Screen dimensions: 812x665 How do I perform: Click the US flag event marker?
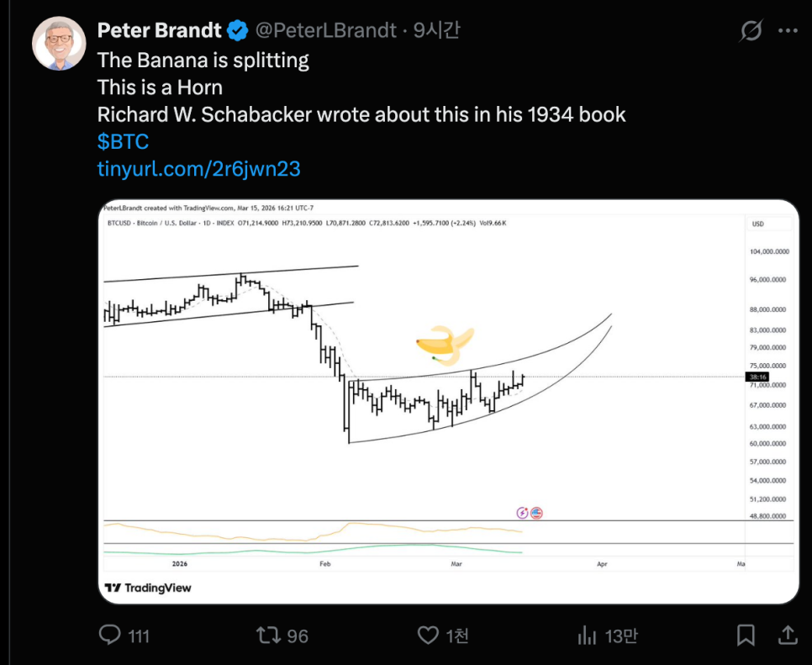click(x=536, y=513)
